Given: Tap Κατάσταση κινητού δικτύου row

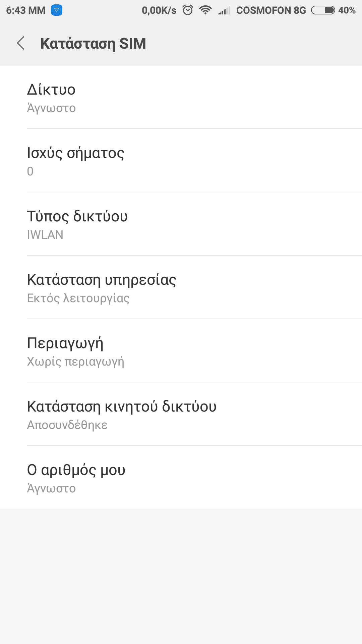Looking at the screenshot, I should tap(181, 414).
